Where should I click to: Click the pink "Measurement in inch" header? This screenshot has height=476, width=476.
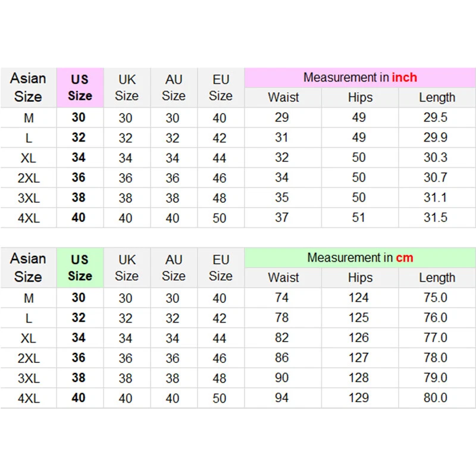(x=360, y=77)
